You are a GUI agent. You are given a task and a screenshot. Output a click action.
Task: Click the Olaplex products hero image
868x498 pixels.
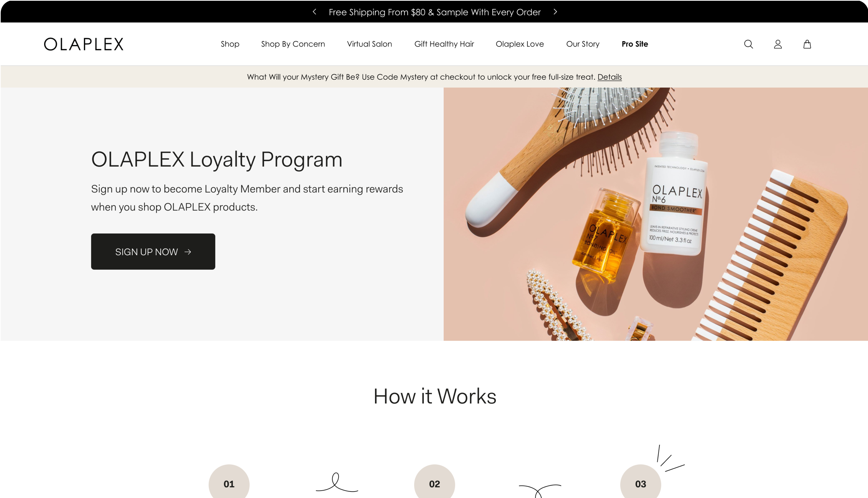tap(656, 214)
